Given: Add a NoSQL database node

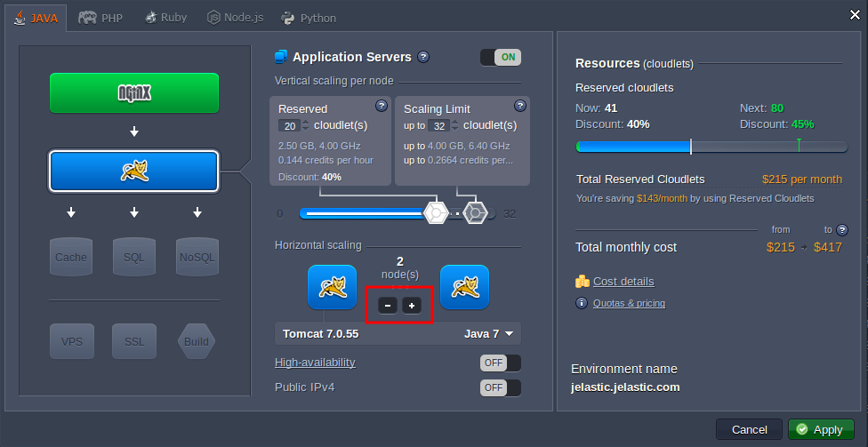Looking at the screenshot, I should pos(197,257).
